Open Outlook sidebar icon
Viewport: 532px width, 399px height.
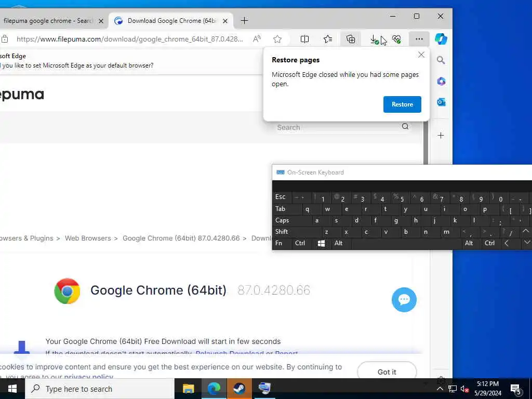click(441, 102)
